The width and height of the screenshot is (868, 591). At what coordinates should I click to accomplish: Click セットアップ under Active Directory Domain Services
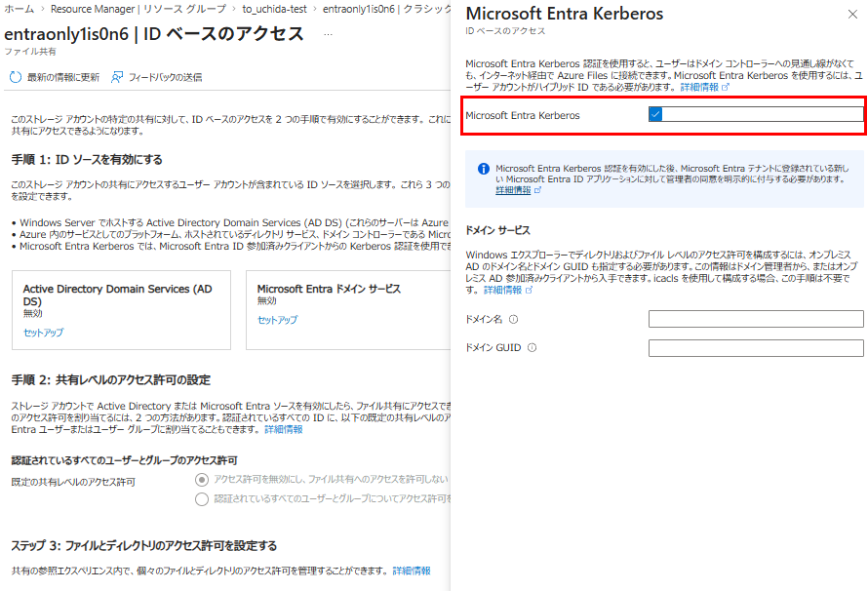pos(43,333)
